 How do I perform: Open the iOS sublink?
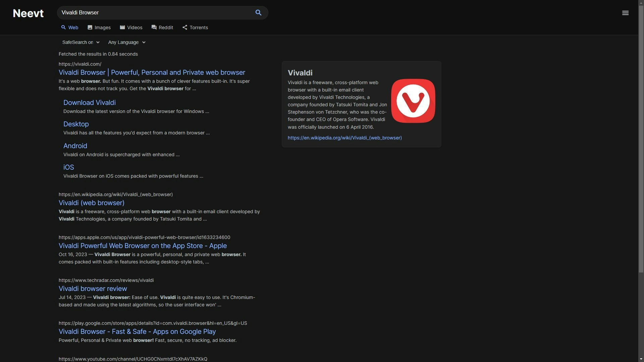point(69,167)
